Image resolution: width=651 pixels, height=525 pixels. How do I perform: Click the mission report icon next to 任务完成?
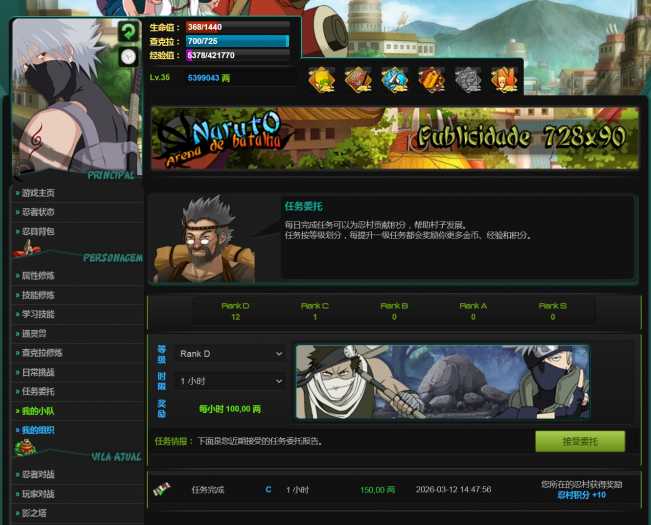[161, 489]
